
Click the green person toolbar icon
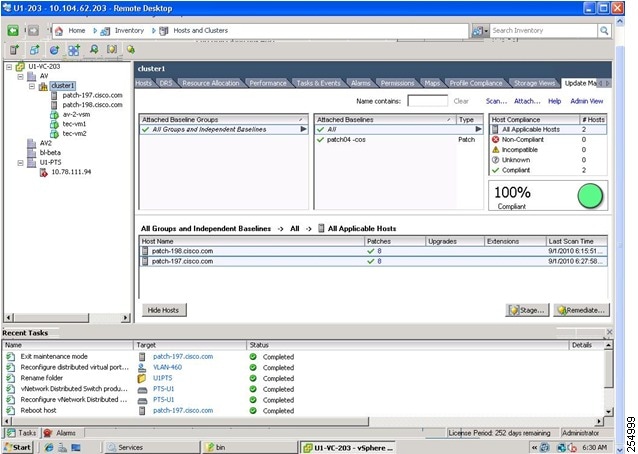(x=94, y=50)
